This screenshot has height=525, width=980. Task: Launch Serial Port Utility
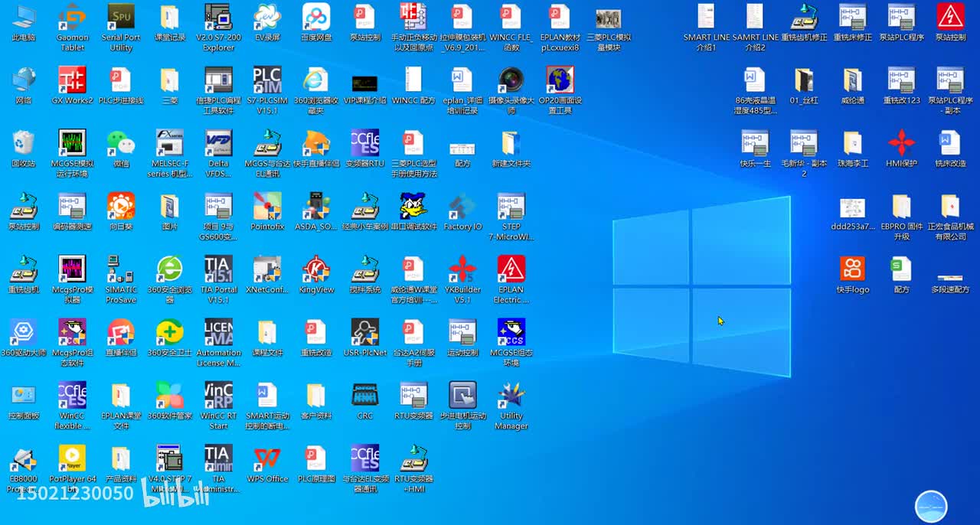pyautogui.click(x=121, y=18)
